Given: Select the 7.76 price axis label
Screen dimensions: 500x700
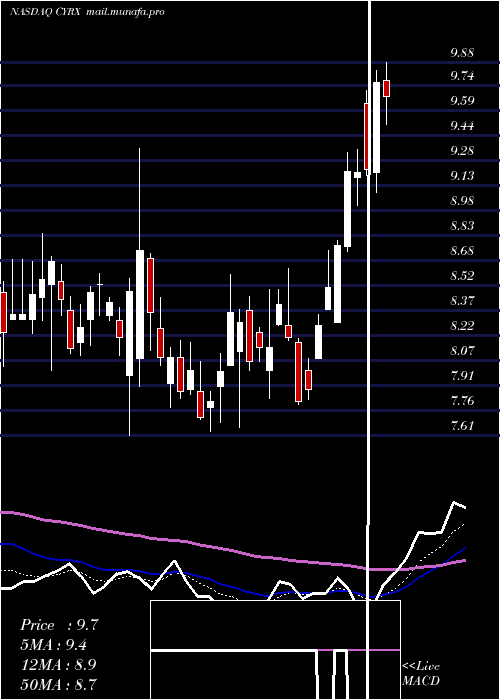Looking at the screenshot, I should click(x=462, y=401).
